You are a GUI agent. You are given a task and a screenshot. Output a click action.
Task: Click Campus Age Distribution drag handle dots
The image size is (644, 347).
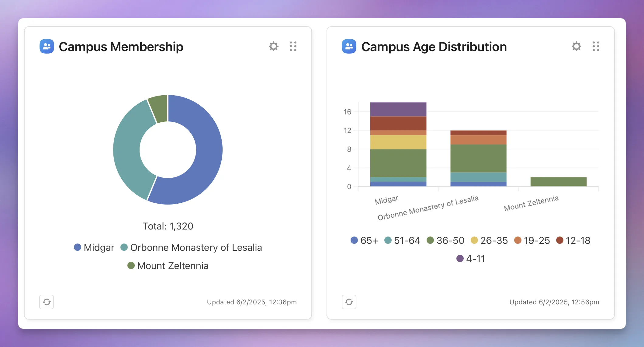tap(596, 46)
